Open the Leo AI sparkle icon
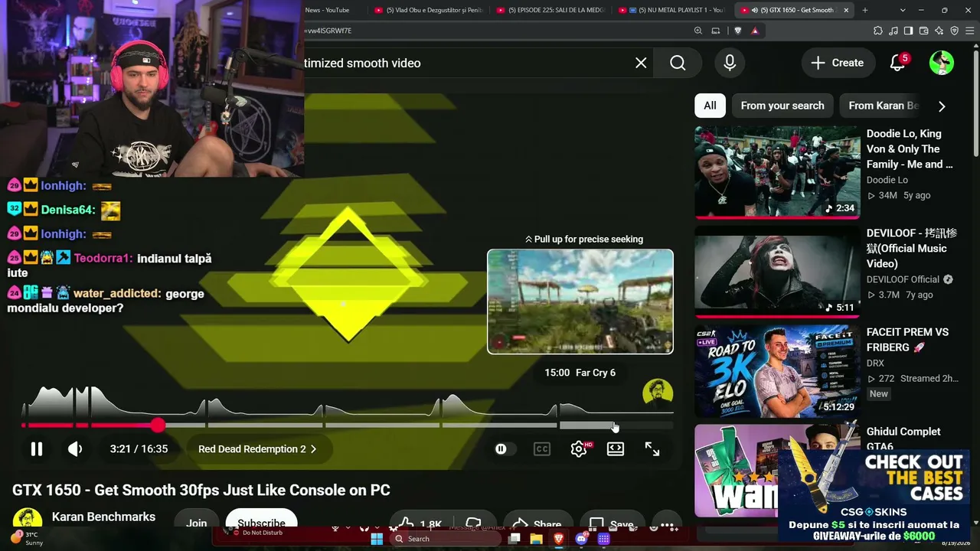Viewport: 980px width, 551px height. point(939,31)
